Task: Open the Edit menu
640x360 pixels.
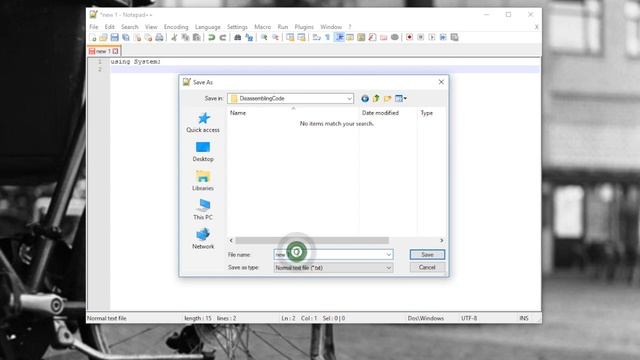Action: click(109, 27)
